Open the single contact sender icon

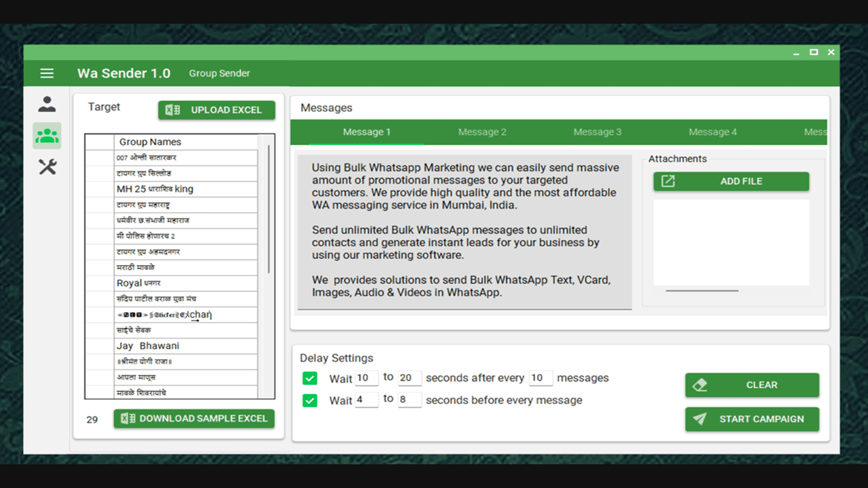click(47, 104)
